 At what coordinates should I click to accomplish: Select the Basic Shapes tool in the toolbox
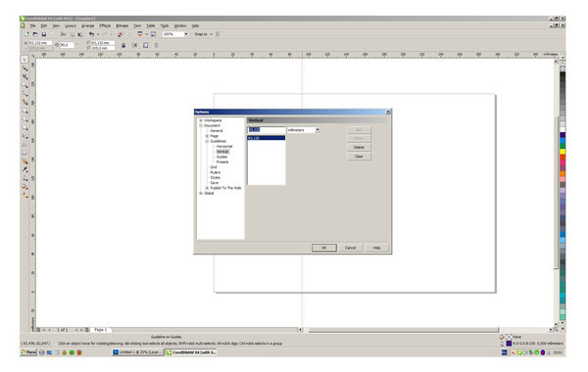point(24,136)
